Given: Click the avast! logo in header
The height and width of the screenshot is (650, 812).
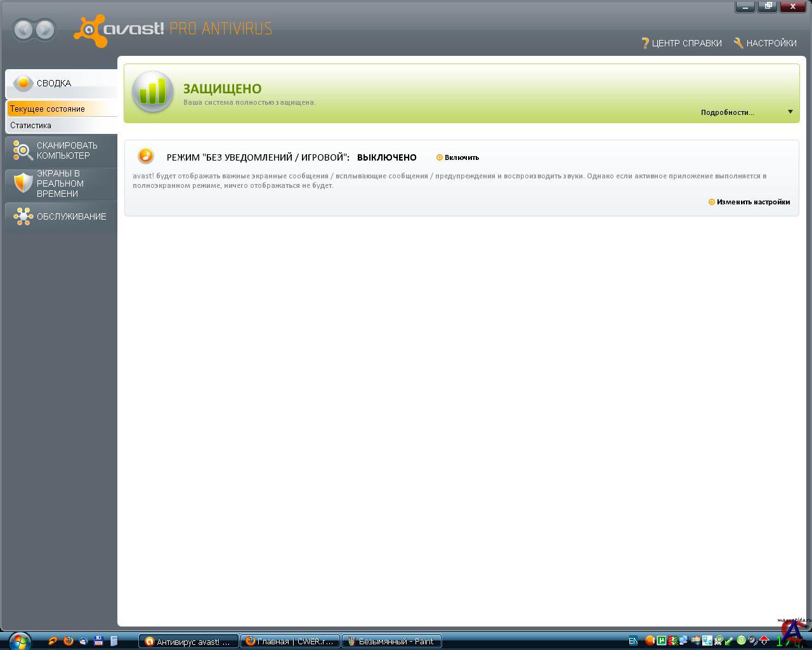Looking at the screenshot, I should click(119, 30).
